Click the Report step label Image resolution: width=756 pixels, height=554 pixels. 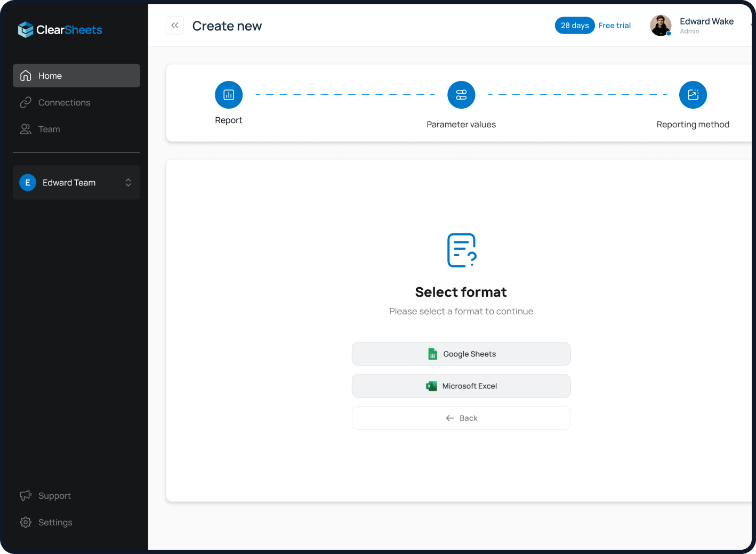click(229, 120)
